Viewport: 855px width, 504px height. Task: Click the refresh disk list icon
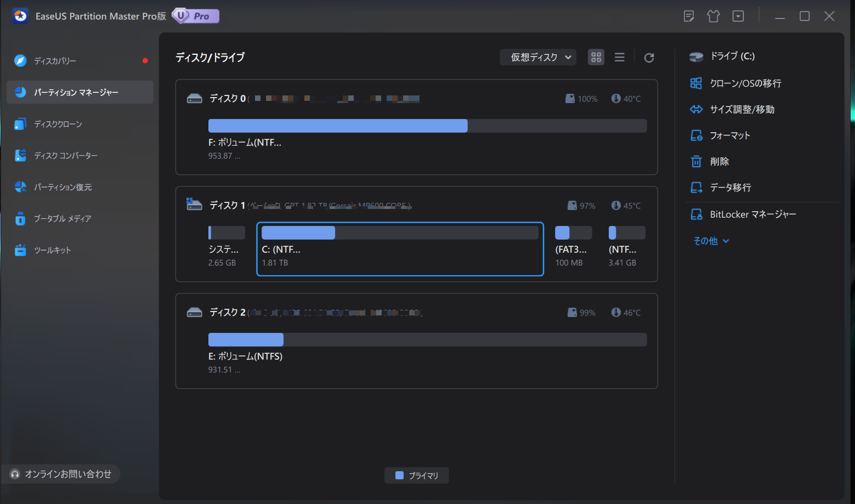pos(649,58)
